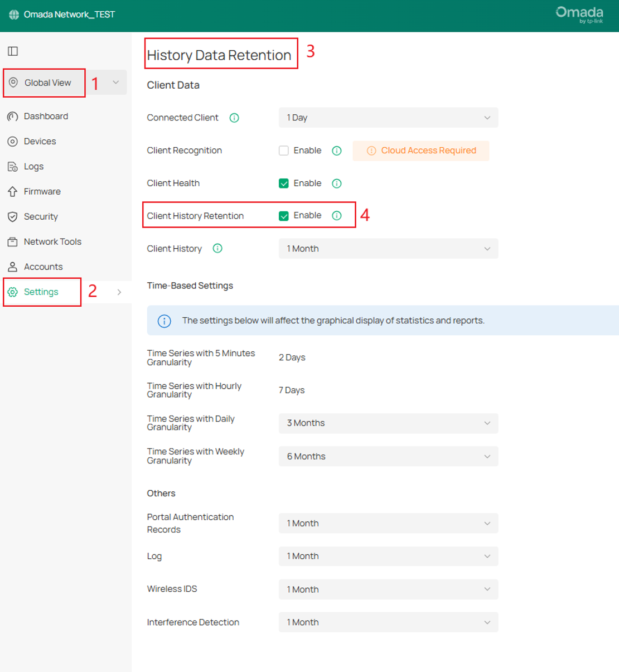Click the Cloud Access Required notice
The image size is (619, 672).
421,151
